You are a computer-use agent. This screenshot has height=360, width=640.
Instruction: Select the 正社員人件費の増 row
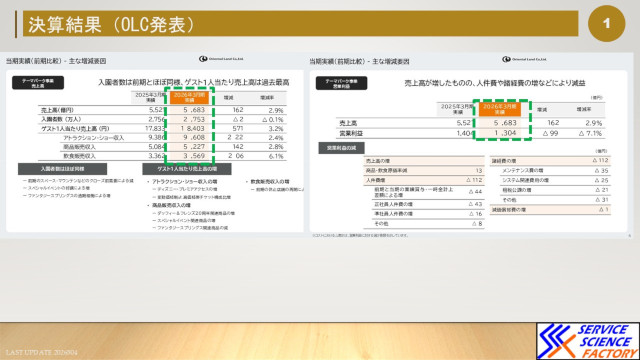(x=428, y=204)
